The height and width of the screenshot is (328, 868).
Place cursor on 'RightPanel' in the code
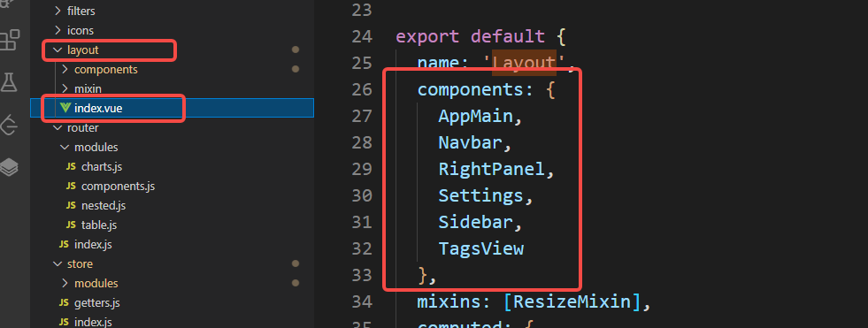pos(492,169)
